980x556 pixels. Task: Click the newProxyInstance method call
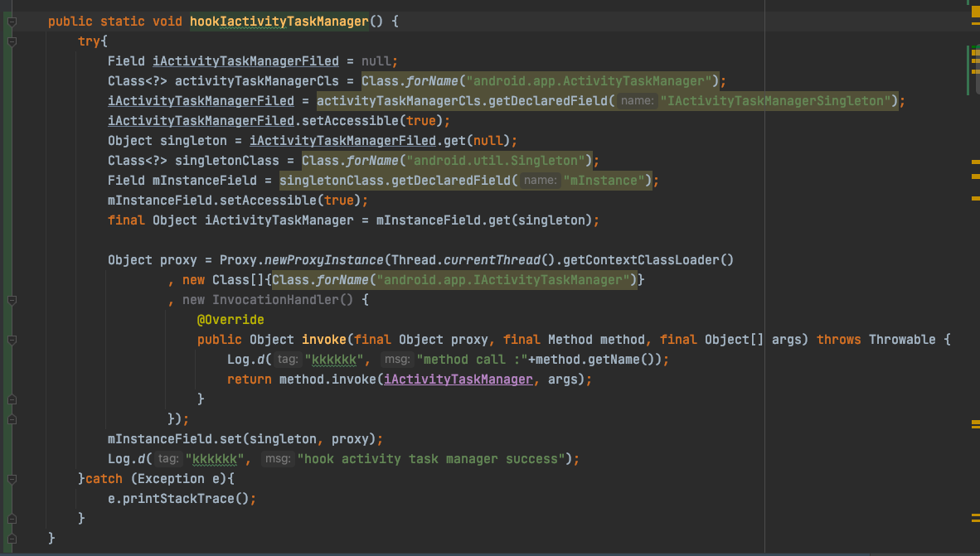pos(323,260)
